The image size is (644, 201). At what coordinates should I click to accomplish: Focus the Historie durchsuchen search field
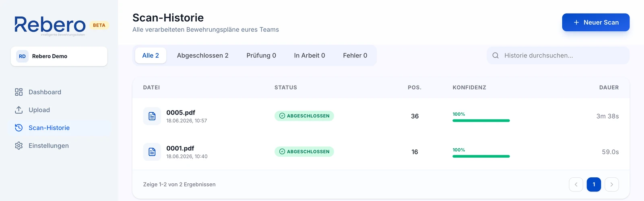pyautogui.click(x=558, y=55)
